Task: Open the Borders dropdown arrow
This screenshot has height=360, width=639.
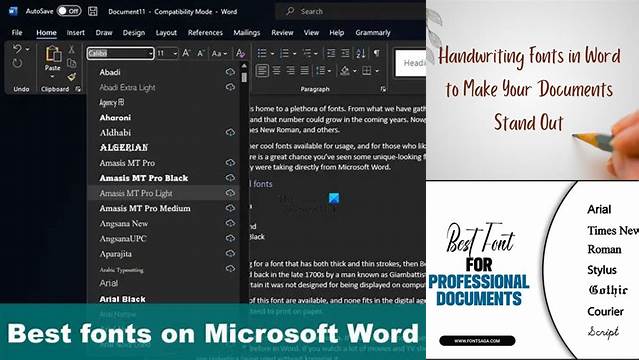Action: point(377,71)
